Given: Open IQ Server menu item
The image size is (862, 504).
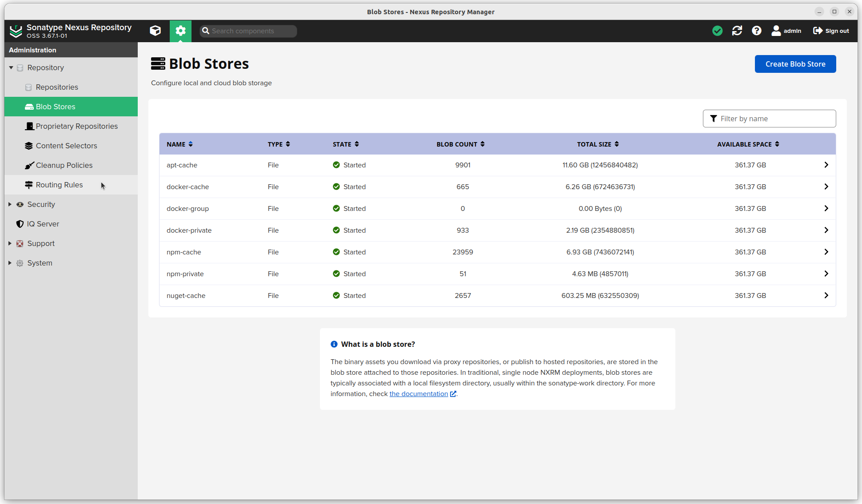Looking at the screenshot, I should [x=71, y=224].
